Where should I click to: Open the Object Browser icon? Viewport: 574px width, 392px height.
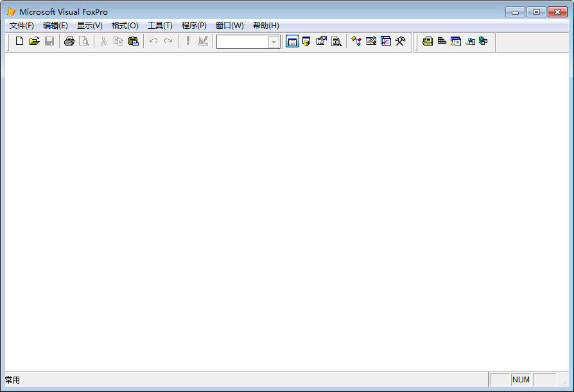pos(371,41)
